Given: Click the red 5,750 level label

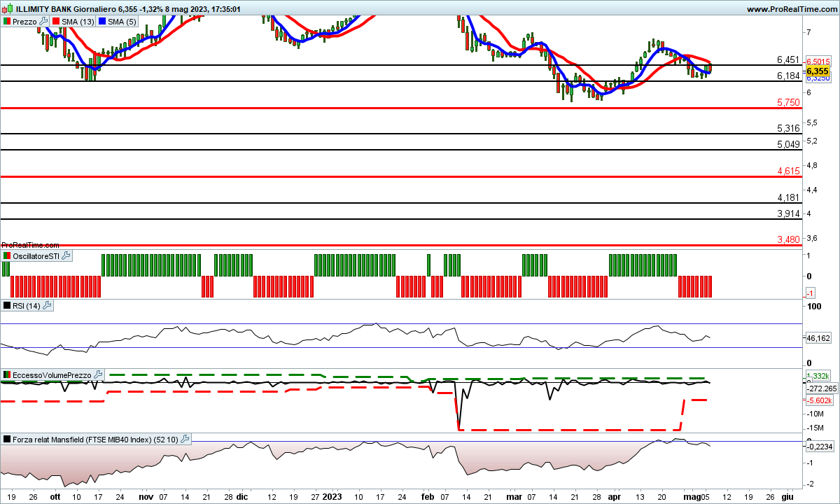Looking at the screenshot, I should click(788, 102).
